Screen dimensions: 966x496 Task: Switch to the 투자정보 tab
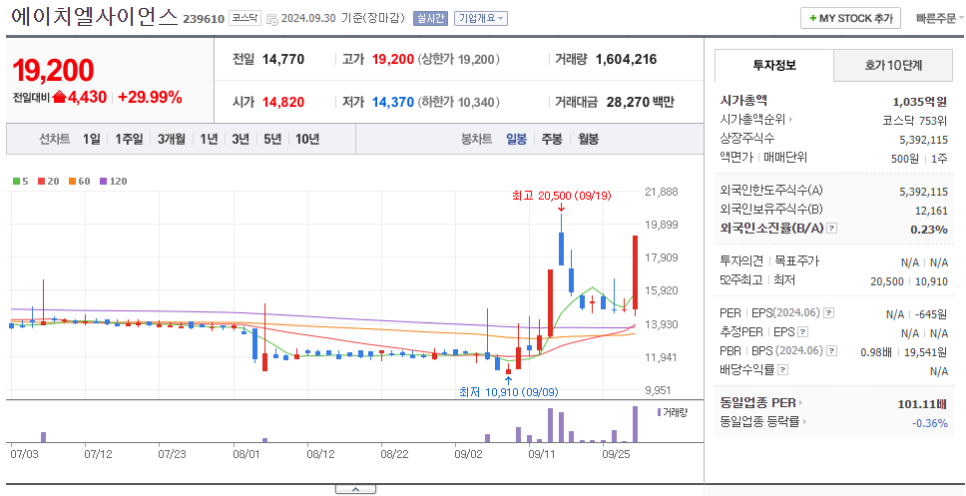[774, 65]
